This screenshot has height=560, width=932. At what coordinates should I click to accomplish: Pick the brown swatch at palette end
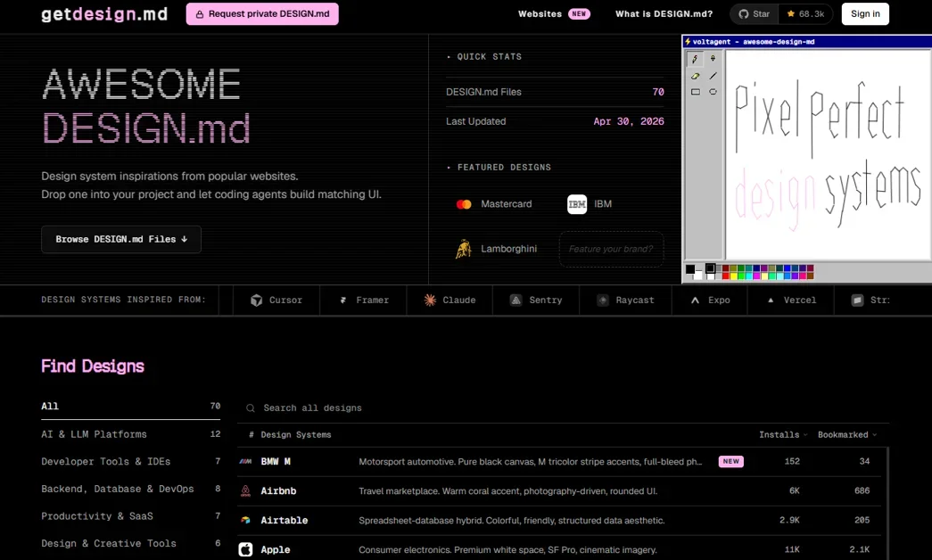[810, 276]
